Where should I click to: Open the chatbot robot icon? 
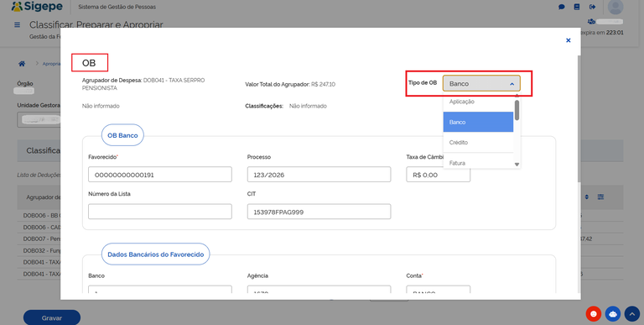613,314
